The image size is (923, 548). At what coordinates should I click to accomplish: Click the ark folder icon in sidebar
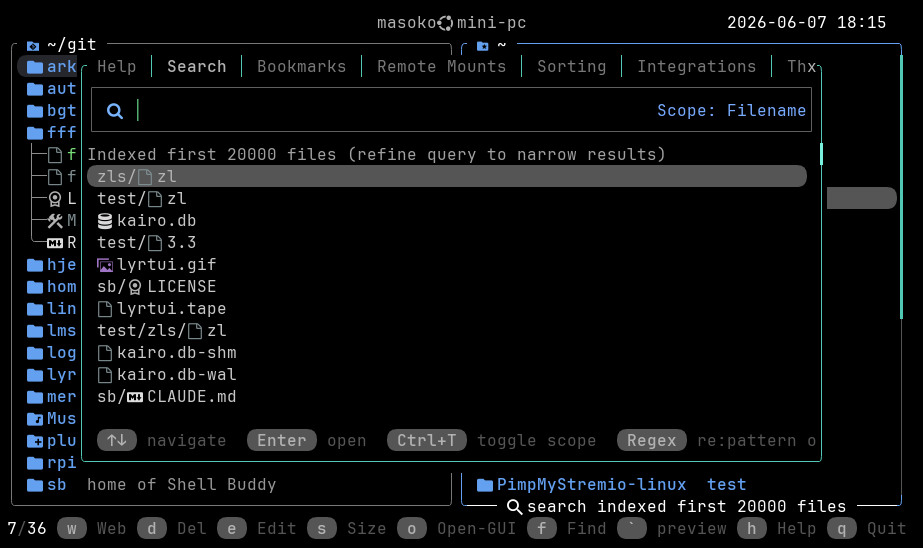coord(35,67)
